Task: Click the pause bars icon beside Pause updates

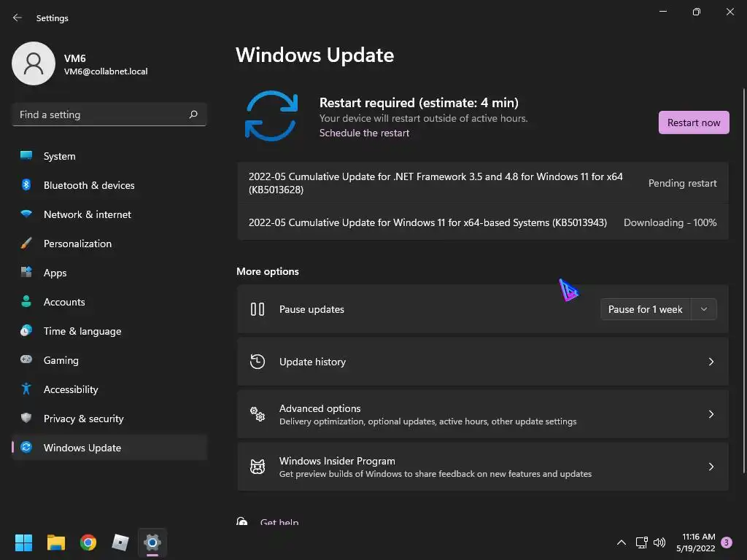Action: click(x=258, y=309)
